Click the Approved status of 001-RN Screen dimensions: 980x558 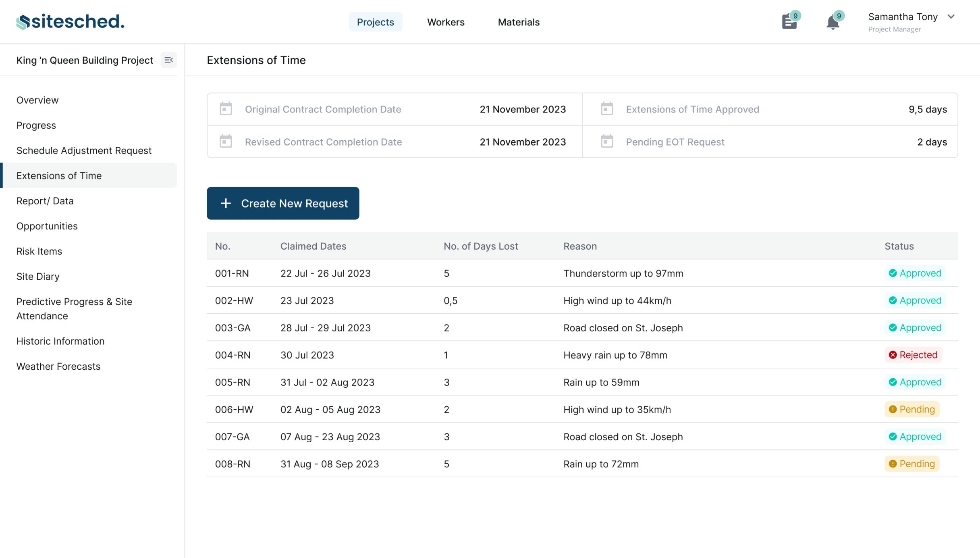click(x=915, y=273)
